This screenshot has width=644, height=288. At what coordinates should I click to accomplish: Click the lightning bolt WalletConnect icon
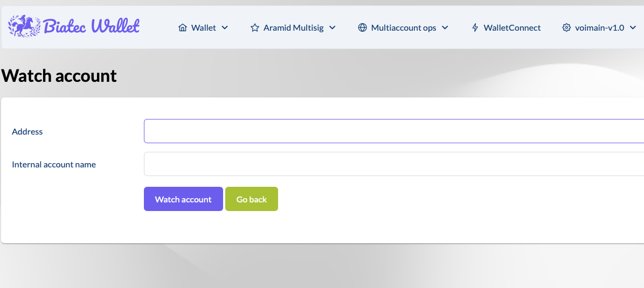click(475, 27)
